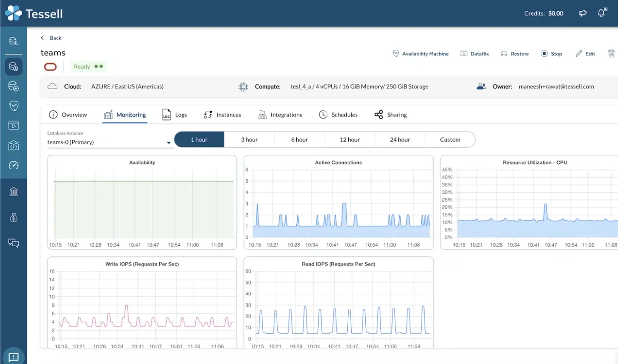Open the announcements megaphone icon

[582, 14]
